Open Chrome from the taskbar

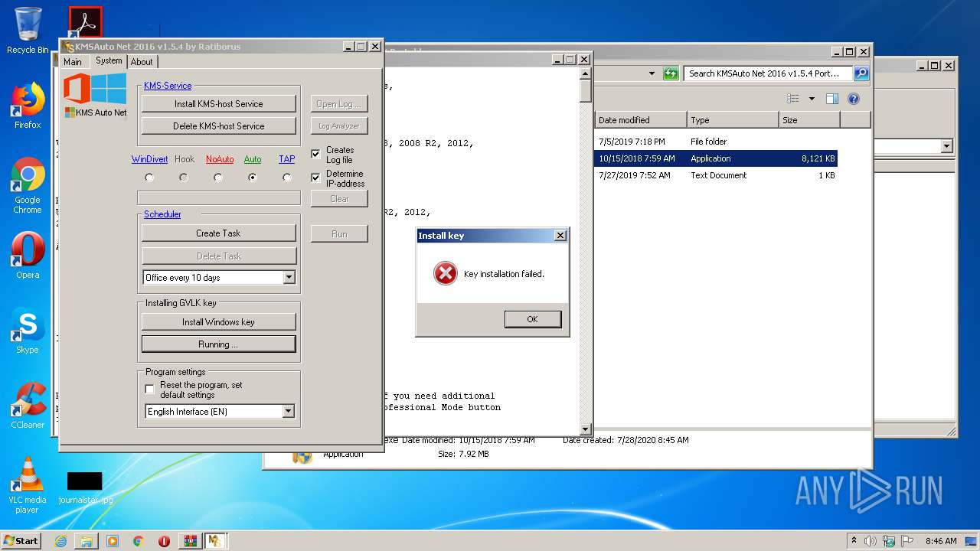[139, 541]
